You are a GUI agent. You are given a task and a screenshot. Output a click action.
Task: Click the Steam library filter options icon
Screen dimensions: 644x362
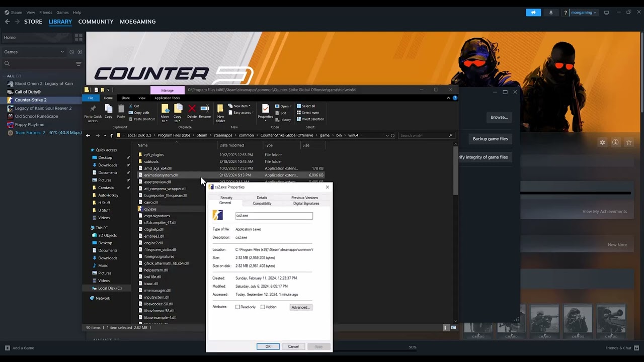(x=78, y=63)
